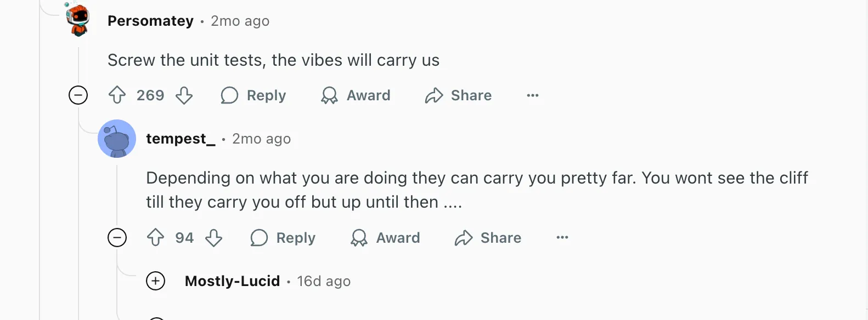This screenshot has width=868, height=320.
Task: Share tempest_'s reply
Action: point(488,238)
